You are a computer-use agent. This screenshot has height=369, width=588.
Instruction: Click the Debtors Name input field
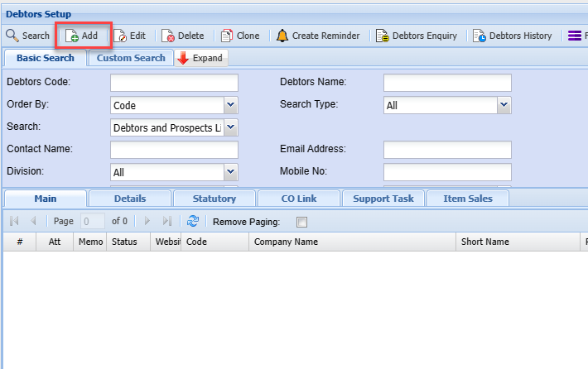(447, 83)
